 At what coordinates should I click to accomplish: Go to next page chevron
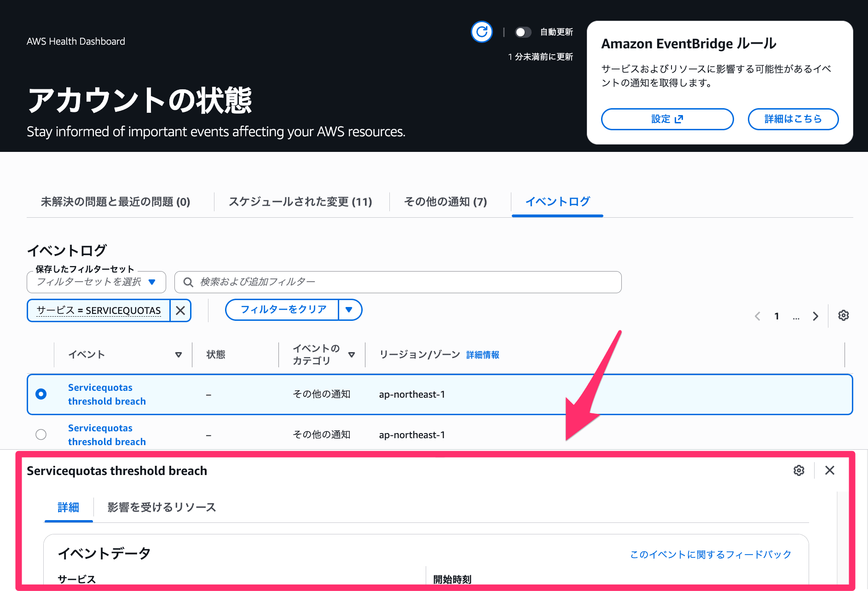(816, 316)
